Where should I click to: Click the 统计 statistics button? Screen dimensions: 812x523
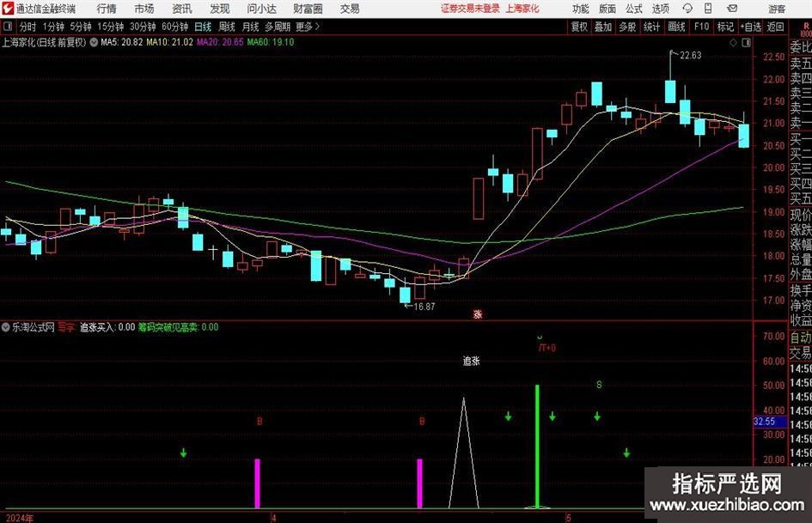651,27
